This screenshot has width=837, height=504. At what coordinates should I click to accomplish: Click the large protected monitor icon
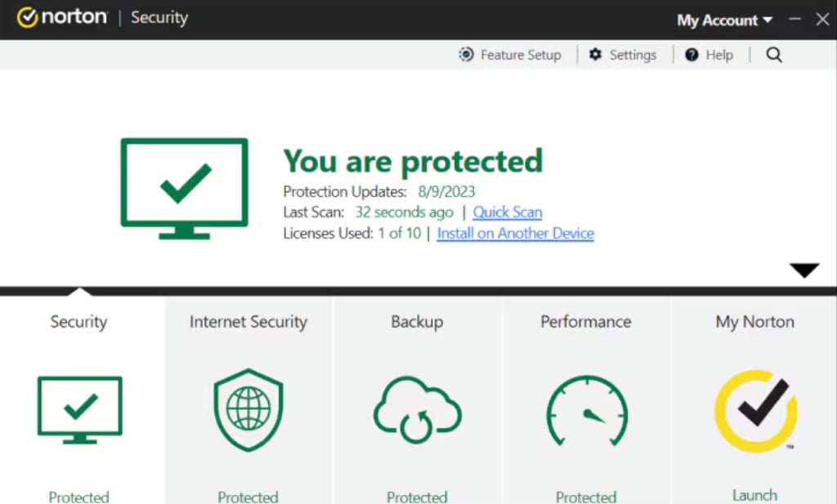click(x=184, y=188)
